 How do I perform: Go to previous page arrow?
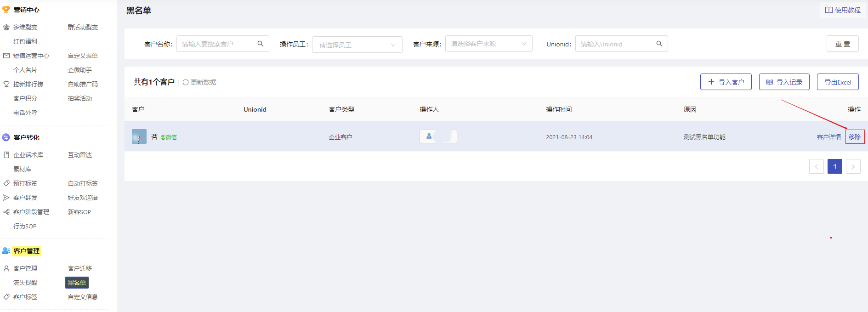coord(817,166)
